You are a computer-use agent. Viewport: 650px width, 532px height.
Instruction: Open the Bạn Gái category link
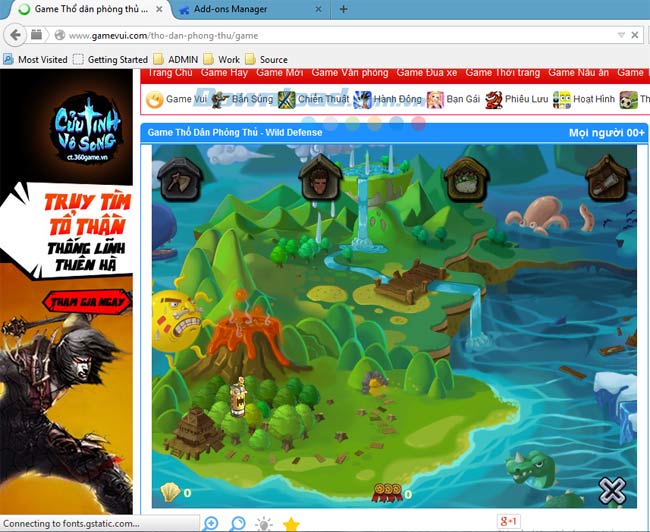coord(454,99)
